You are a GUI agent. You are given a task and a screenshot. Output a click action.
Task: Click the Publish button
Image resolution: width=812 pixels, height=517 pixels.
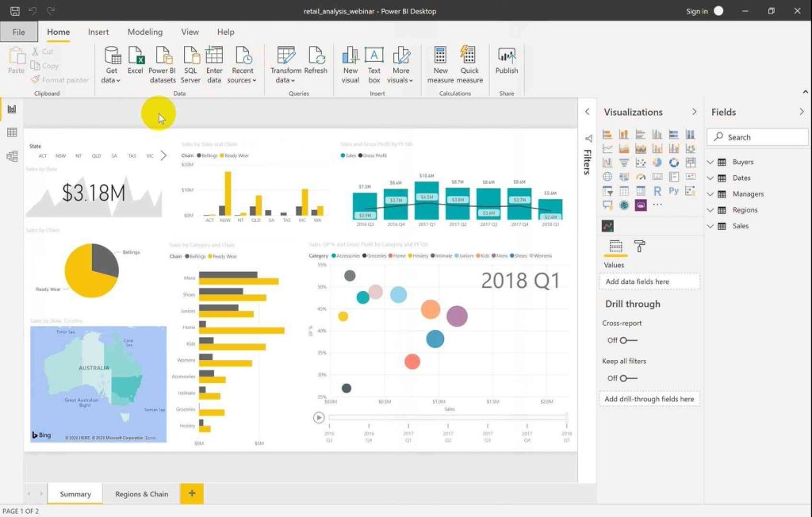click(x=507, y=61)
